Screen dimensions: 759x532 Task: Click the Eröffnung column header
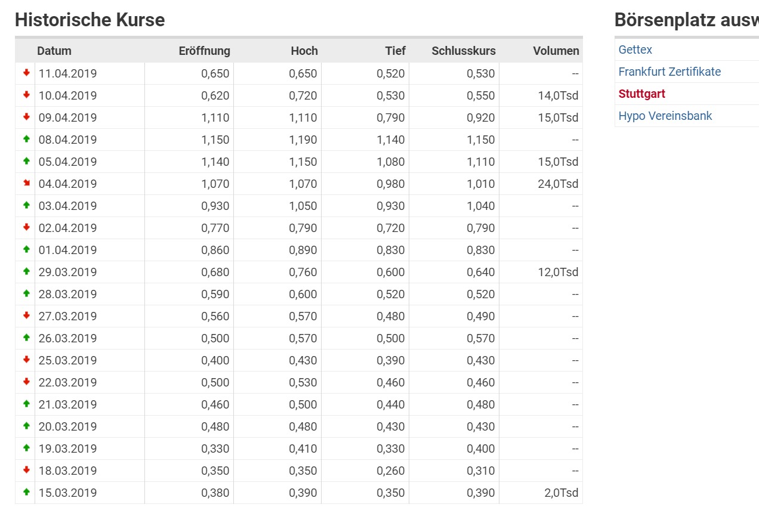point(204,51)
